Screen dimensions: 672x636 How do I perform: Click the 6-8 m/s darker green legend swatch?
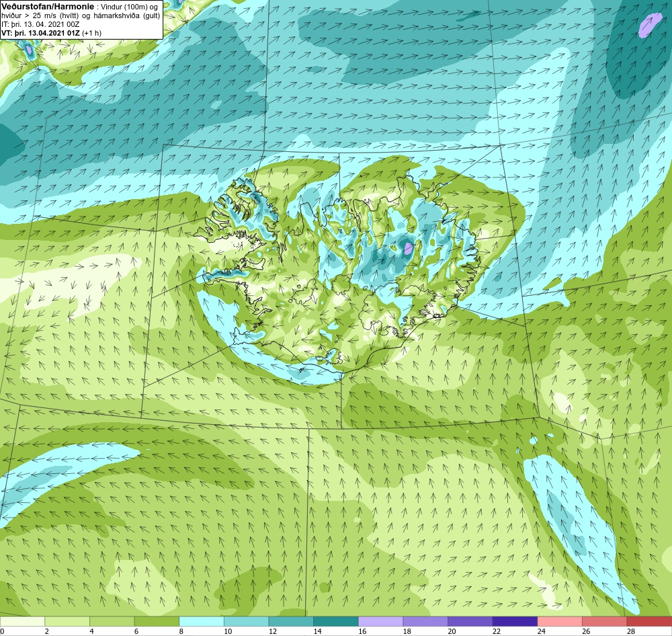[x=157, y=621]
